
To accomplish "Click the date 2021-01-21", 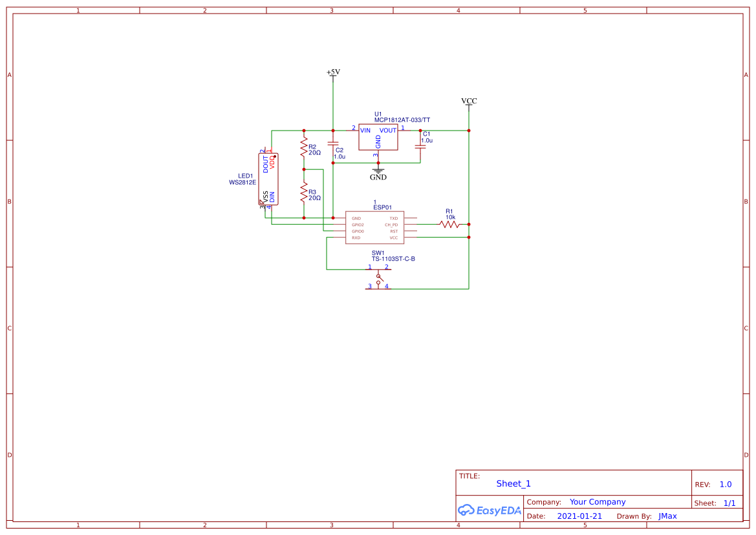I will click(x=579, y=516).
